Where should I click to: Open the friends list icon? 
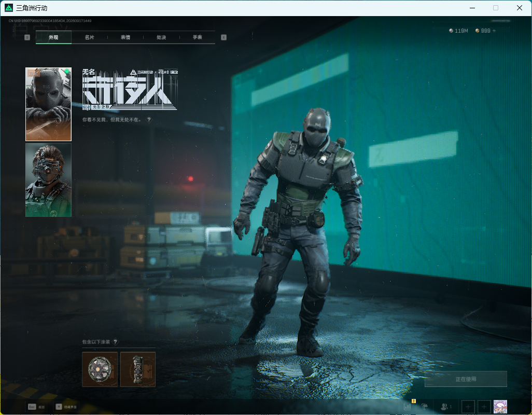(445, 406)
